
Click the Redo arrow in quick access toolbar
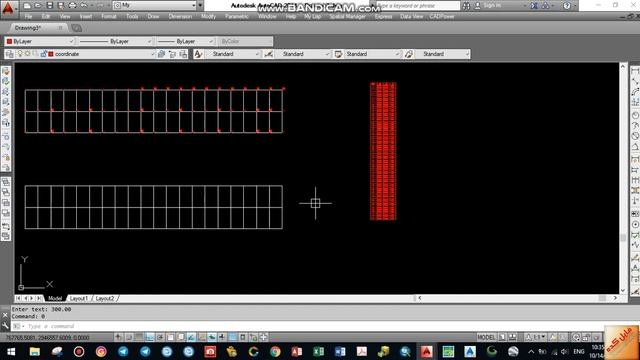99,6
